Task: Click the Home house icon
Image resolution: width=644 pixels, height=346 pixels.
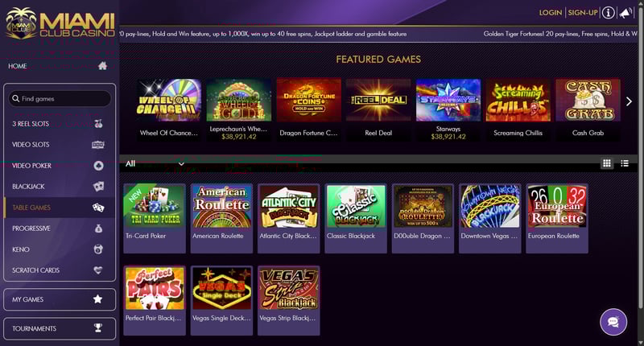Action: click(x=103, y=66)
